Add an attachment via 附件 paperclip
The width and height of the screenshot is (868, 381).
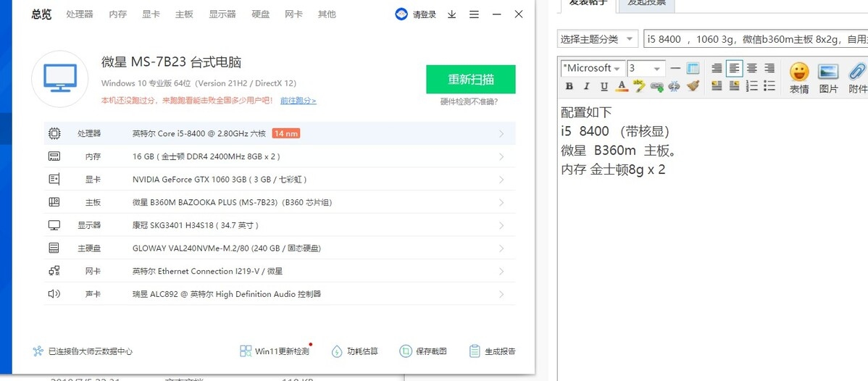pos(857,78)
